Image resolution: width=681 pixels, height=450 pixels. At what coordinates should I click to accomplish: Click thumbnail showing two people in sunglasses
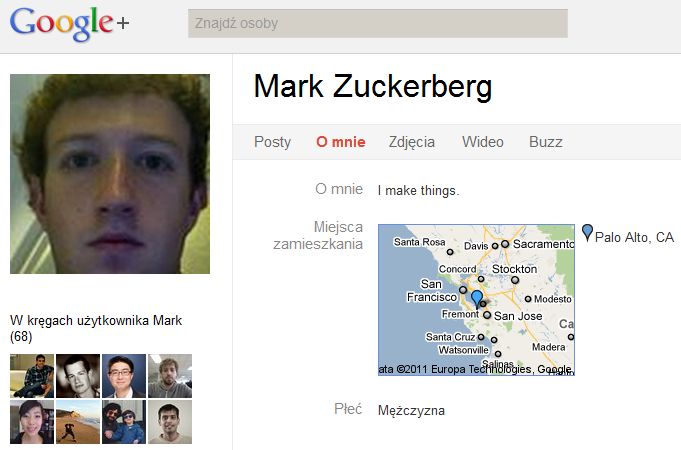click(x=124, y=422)
